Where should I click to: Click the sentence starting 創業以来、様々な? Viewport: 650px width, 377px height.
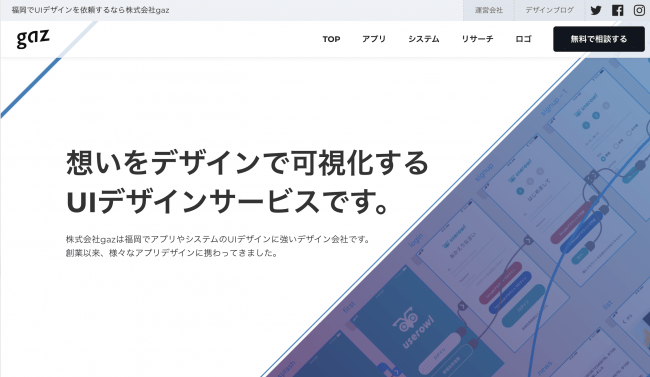[x=172, y=253]
